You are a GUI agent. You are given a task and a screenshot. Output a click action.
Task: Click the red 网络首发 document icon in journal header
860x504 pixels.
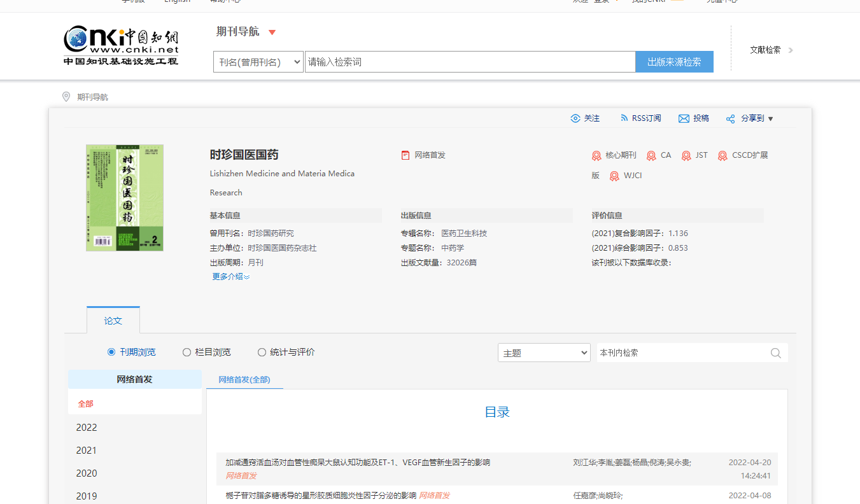point(405,155)
